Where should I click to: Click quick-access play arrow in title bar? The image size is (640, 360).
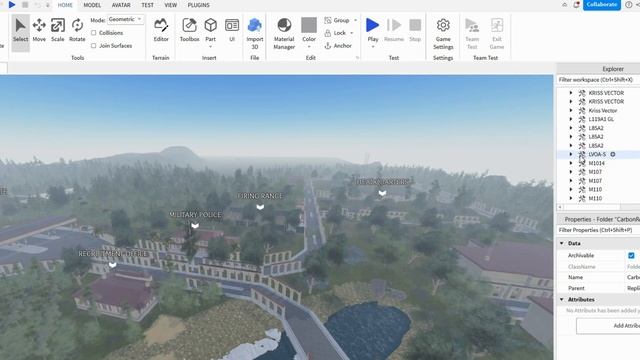pyautogui.click(x=12, y=4)
